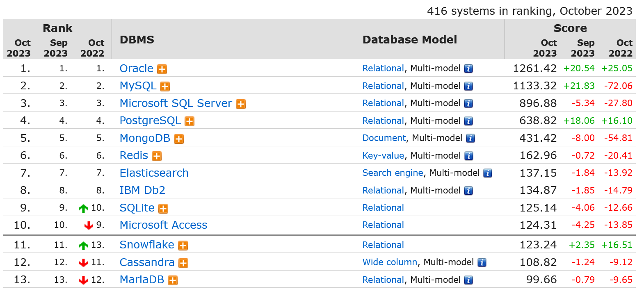Open the Microsoft Access link
The height and width of the screenshot is (289, 644).
click(163, 225)
